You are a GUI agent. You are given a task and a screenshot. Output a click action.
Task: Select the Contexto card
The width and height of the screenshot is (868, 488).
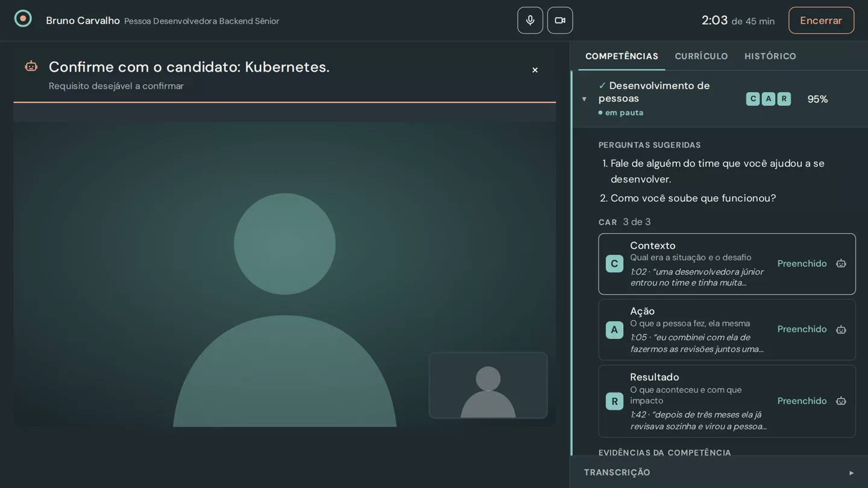click(727, 264)
